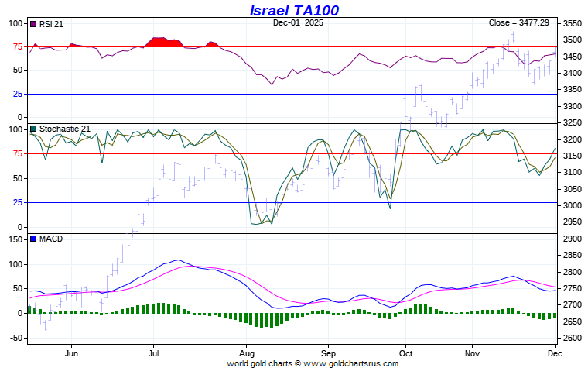Click the blue 25 label in Stochastic panel
588x368 pixels.
pyautogui.click(x=18, y=203)
